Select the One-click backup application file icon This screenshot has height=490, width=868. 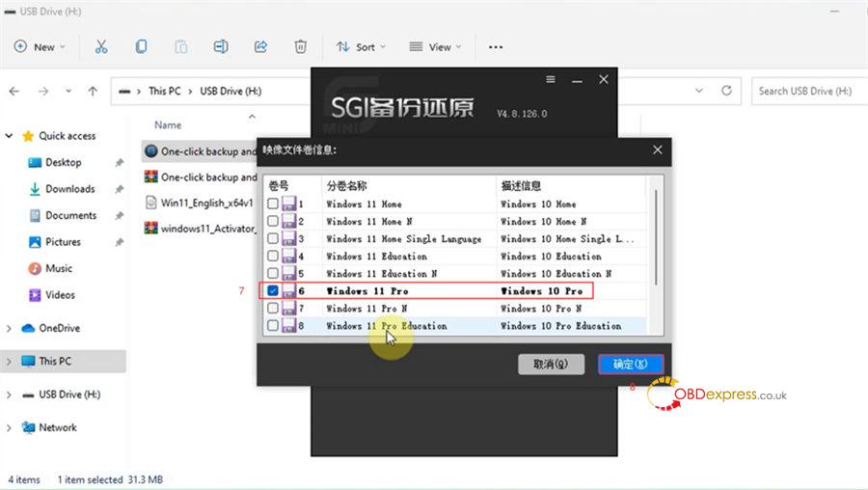150,151
